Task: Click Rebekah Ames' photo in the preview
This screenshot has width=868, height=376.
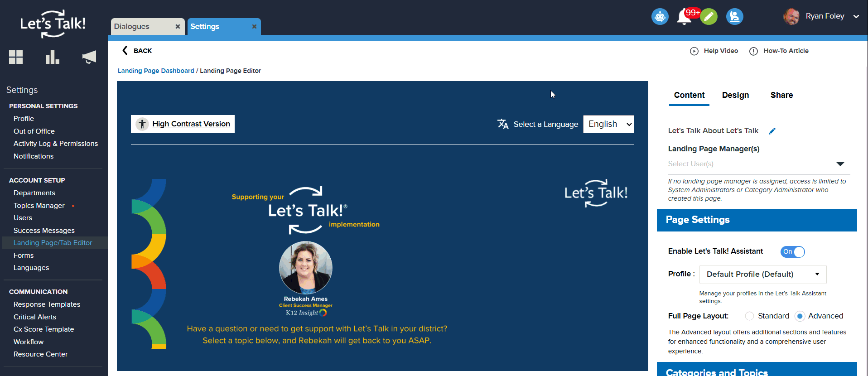Action: [x=306, y=268]
